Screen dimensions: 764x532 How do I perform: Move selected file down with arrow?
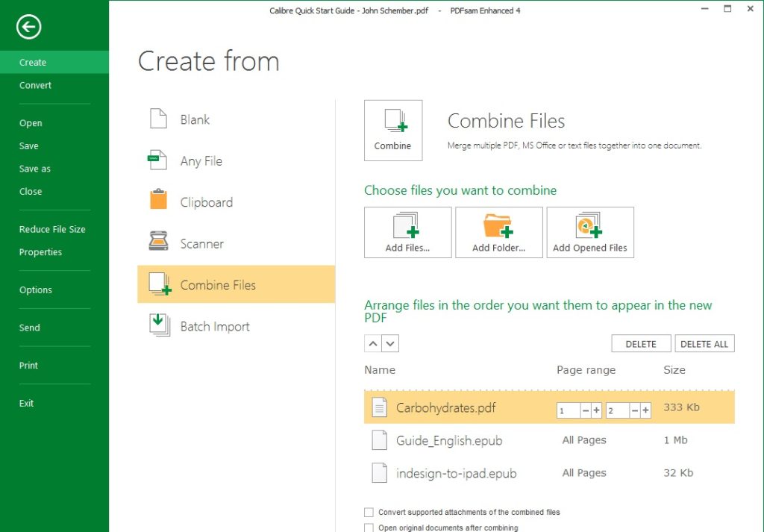pyautogui.click(x=390, y=343)
